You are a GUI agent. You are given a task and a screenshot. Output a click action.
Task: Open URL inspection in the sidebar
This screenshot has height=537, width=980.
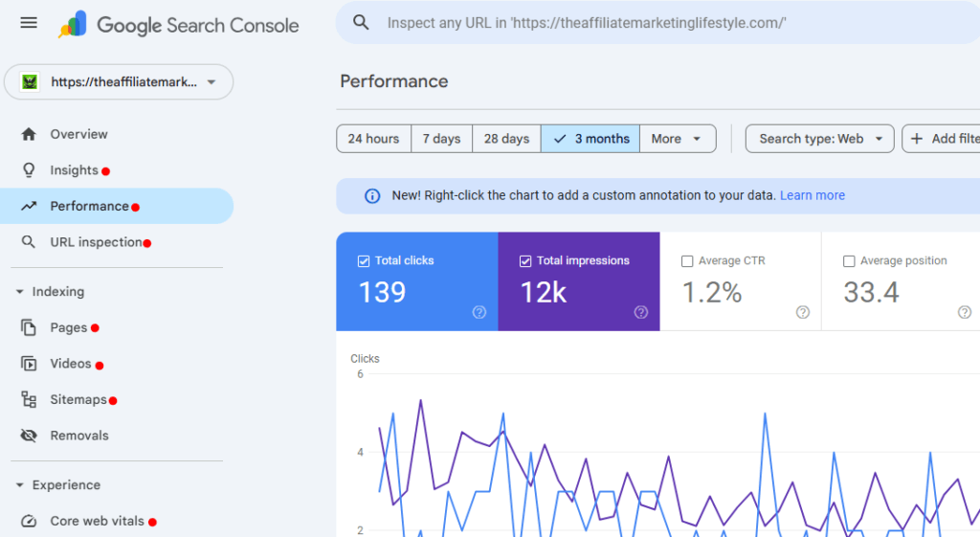coord(97,242)
